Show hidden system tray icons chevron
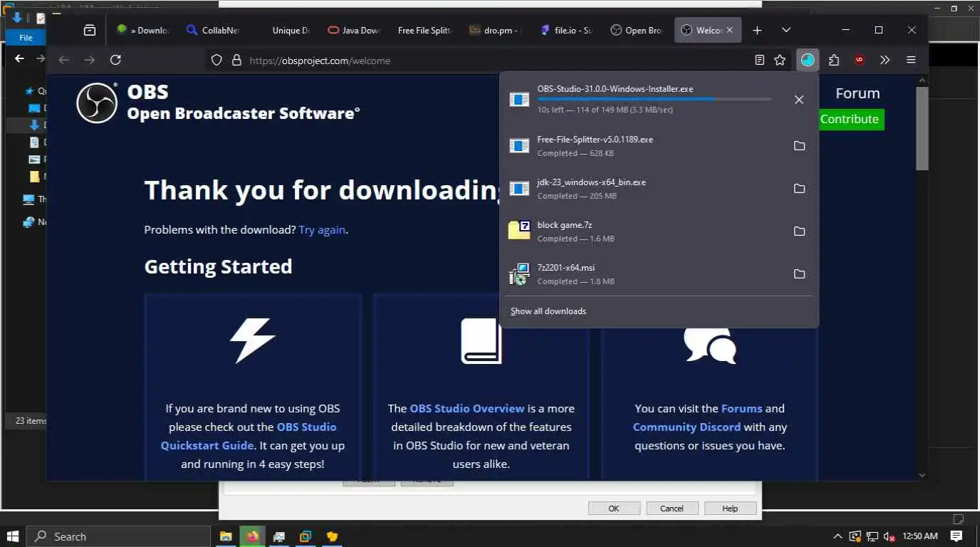 [837, 536]
